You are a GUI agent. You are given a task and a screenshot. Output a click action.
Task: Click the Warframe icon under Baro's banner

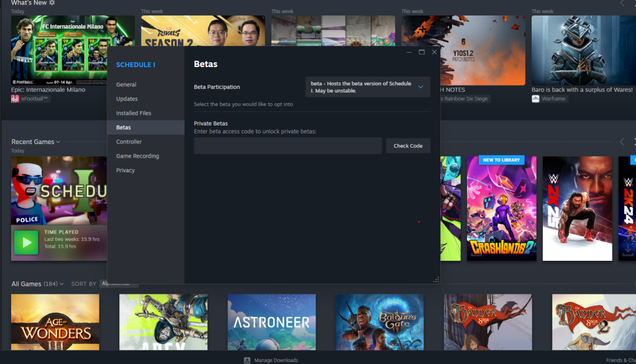click(x=535, y=98)
